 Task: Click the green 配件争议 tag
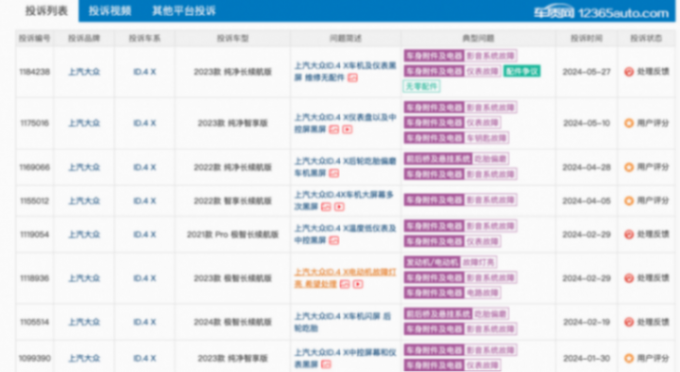tap(522, 71)
